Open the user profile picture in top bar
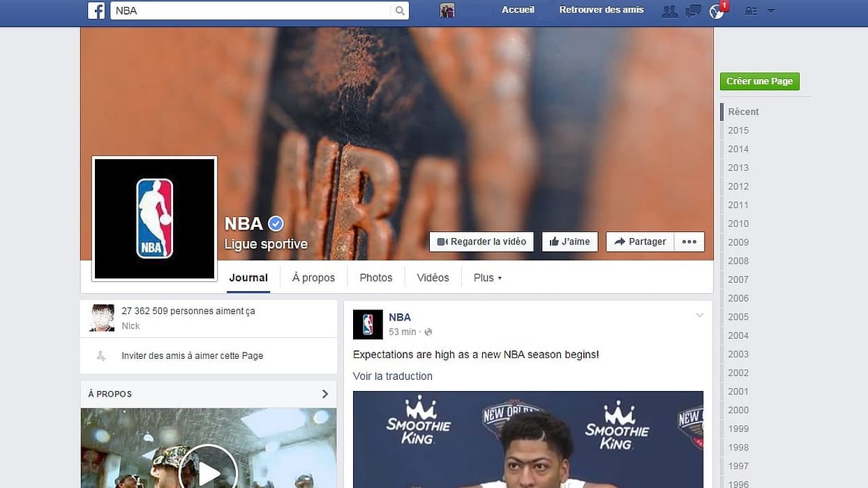Viewport: 868px width, 488px height. pos(447,10)
